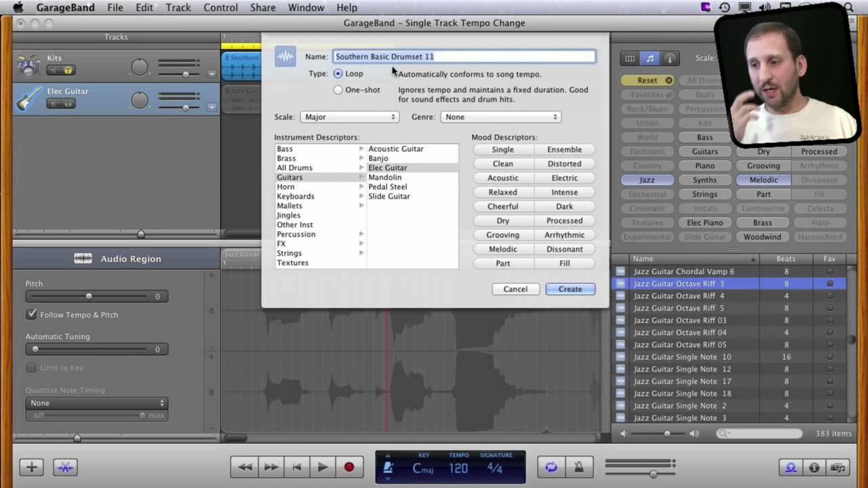Select Textures in Instrument Descriptors list
Viewport: 868px width, 488px height.
292,262
